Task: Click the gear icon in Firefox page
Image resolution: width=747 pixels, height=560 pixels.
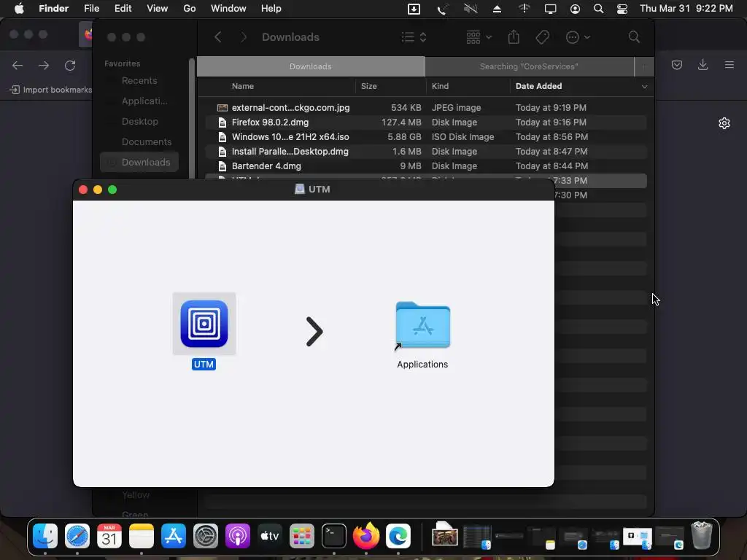Action: pyautogui.click(x=724, y=123)
